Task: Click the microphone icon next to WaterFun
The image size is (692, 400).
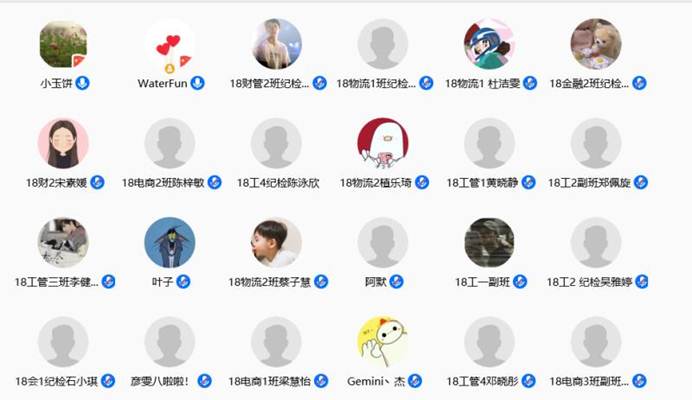Action: (197, 83)
